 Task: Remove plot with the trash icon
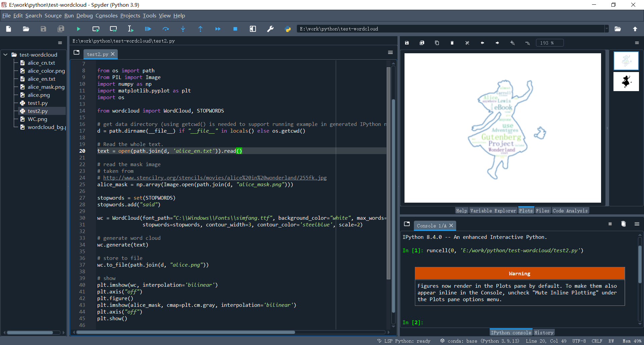[x=452, y=43]
